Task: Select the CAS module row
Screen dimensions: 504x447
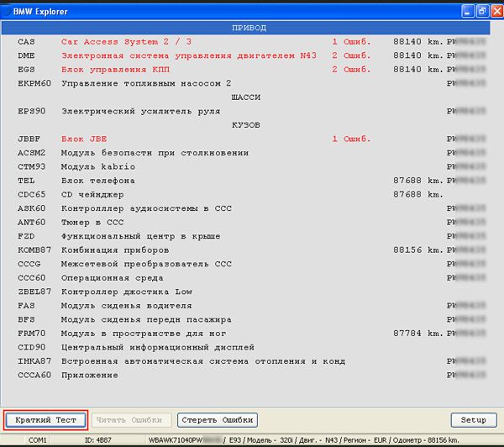Action: (245, 41)
